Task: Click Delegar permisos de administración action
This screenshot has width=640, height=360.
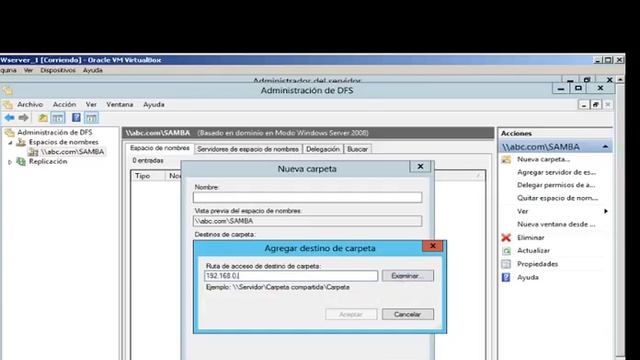Action: [x=556, y=185]
